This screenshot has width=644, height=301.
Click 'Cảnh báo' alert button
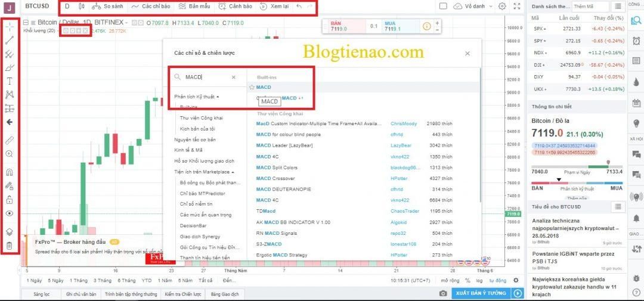pos(235,6)
